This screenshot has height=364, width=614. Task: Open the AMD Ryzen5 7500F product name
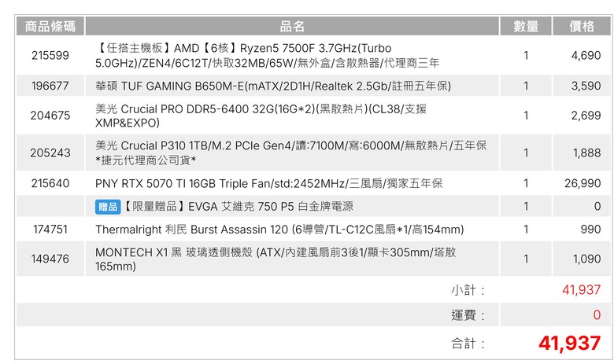tap(267, 55)
